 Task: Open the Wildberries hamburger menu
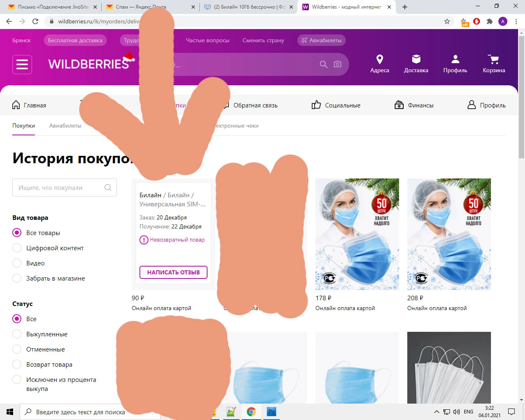(22, 64)
